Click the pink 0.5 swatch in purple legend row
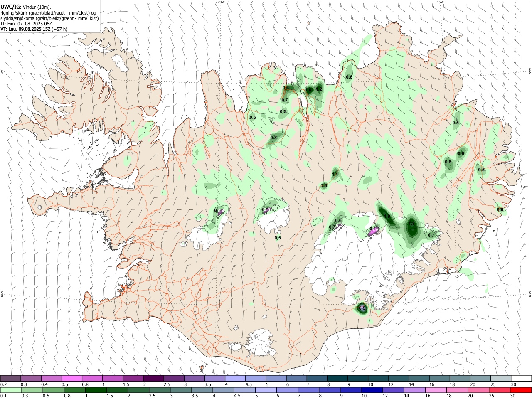The height and width of the screenshot is (399, 532). click(x=71, y=378)
